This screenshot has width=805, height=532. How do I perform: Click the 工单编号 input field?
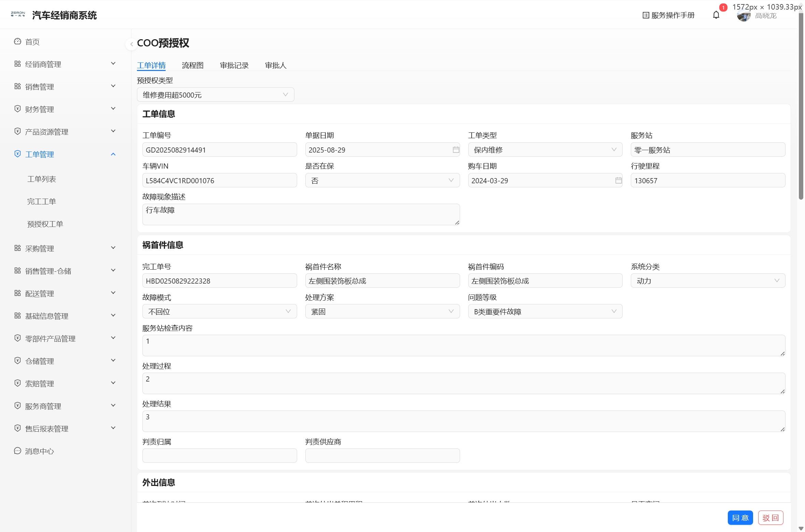(220, 150)
